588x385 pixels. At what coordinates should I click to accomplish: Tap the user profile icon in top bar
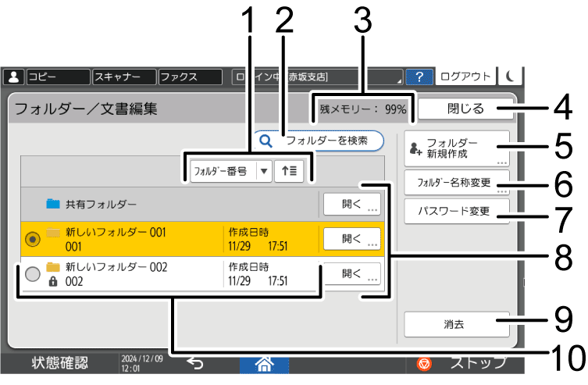14,77
